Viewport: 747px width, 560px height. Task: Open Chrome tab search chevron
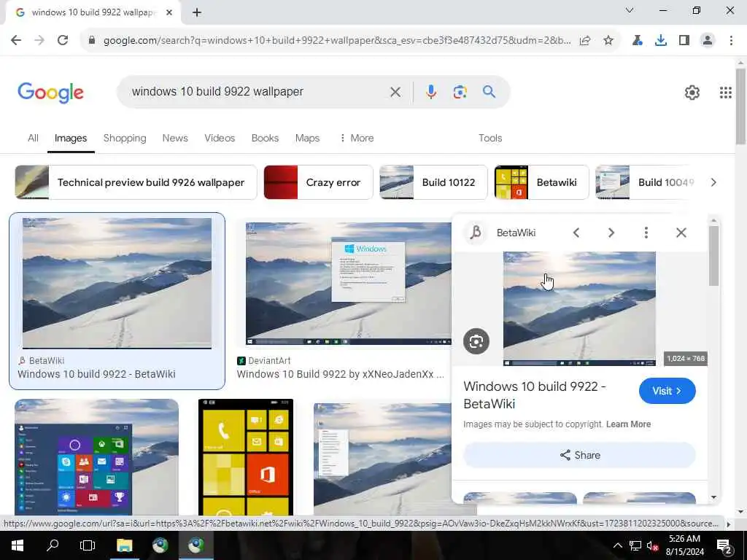click(x=630, y=10)
